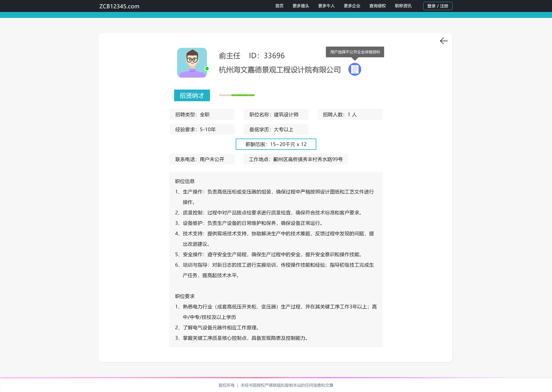Click the 工作地点 address field
Image resolution: width=552 pixels, height=392 pixels.
(x=295, y=159)
